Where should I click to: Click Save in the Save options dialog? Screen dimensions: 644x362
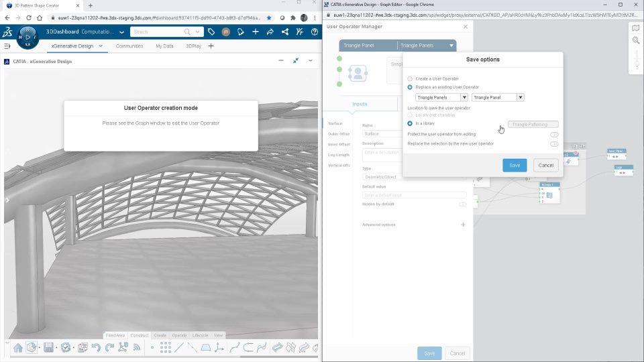click(515, 166)
